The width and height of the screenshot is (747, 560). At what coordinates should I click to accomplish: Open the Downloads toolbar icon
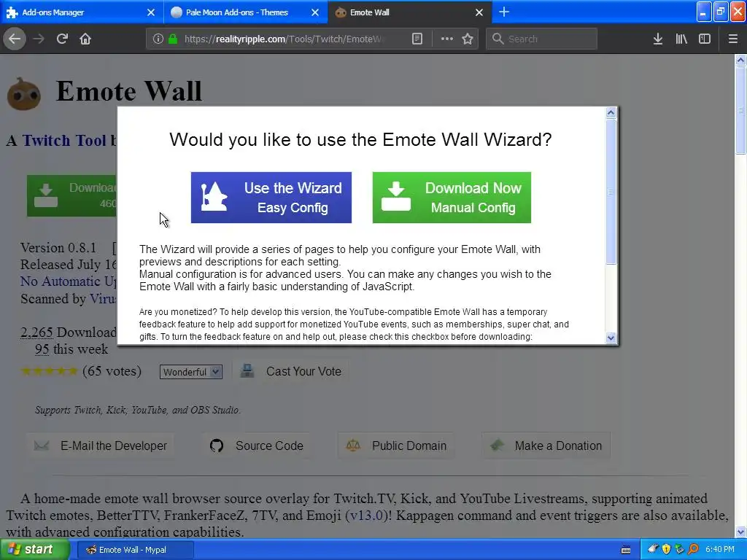(x=657, y=39)
